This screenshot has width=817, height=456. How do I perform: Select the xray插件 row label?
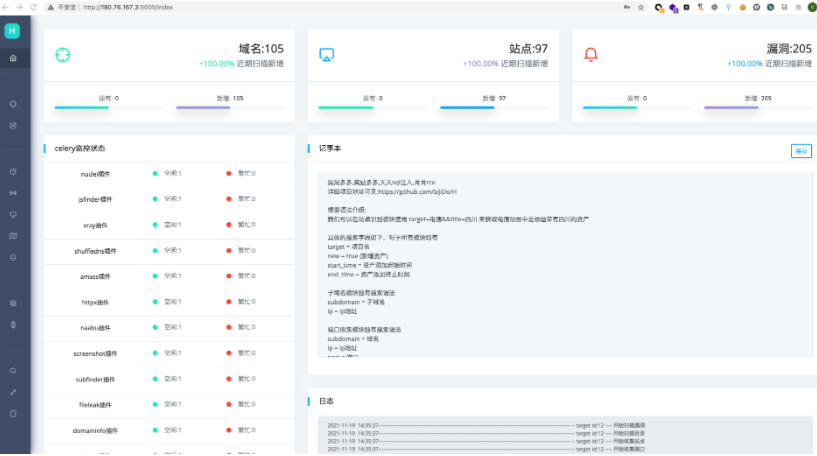[x=95, y=225]
